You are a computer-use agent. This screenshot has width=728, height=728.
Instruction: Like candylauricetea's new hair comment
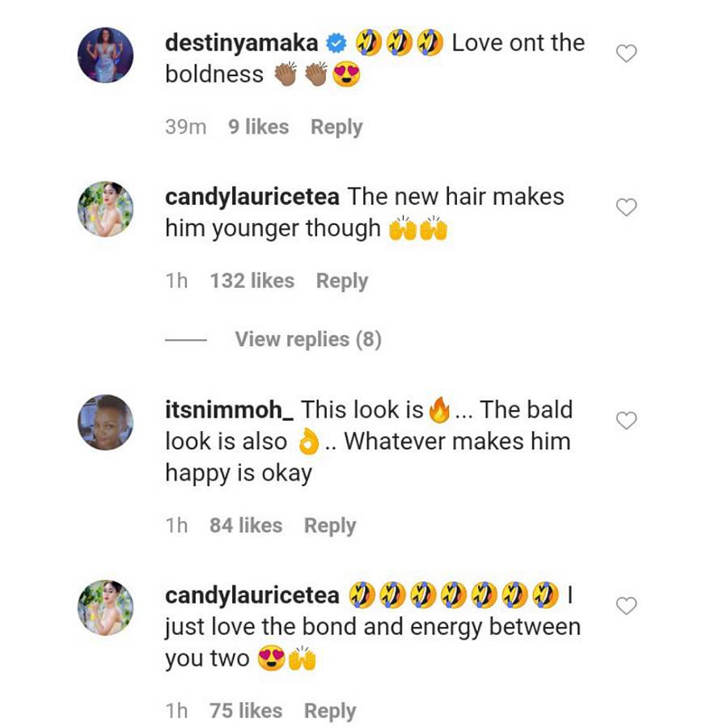[x=627, y=207]
